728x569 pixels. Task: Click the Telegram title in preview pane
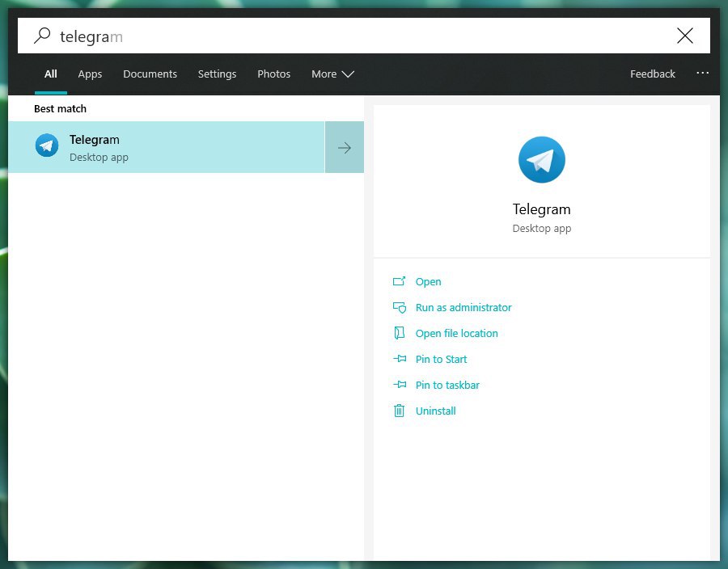541,209
